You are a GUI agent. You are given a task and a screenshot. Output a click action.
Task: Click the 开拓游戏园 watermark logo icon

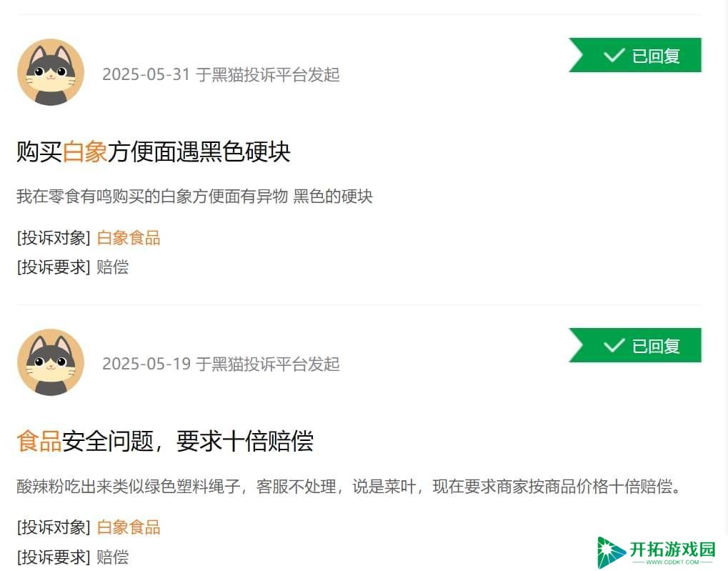(611, 552)
